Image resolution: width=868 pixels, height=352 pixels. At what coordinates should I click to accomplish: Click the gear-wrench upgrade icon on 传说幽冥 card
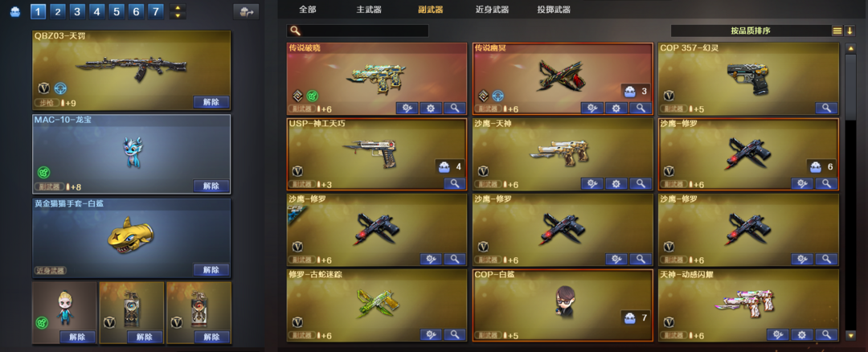pyautogui.click(x=592, y=108)
